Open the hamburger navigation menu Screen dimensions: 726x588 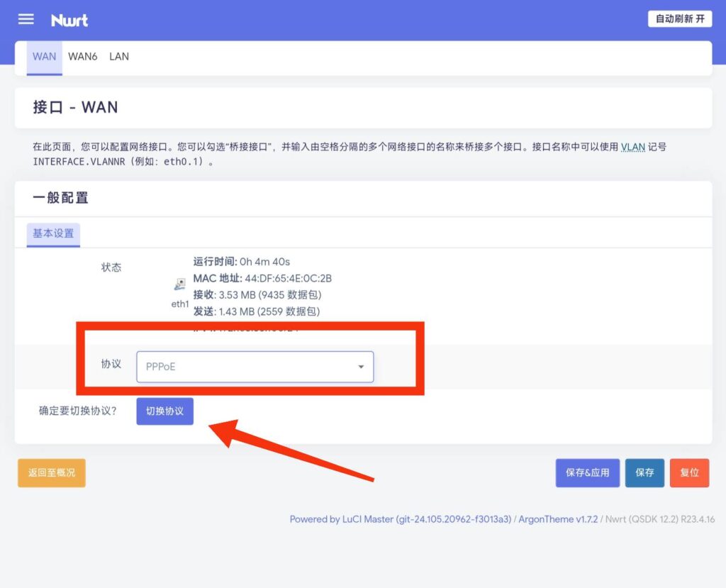[26, 19]
